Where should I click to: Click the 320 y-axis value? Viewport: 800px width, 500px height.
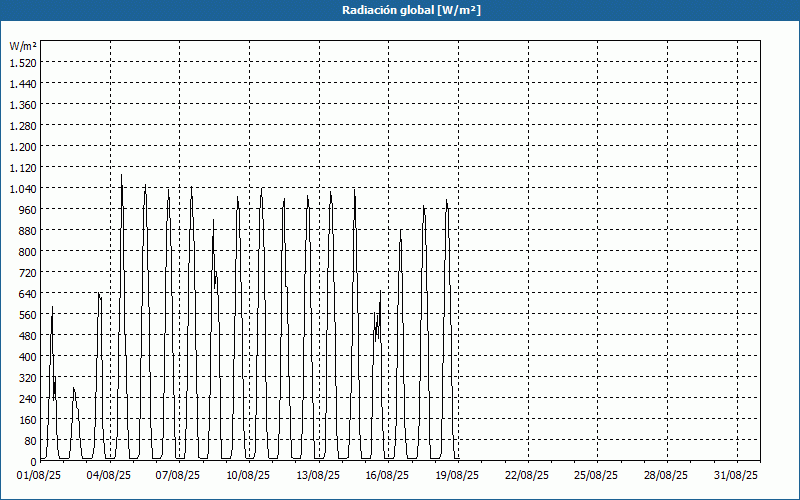pos(28,378)
